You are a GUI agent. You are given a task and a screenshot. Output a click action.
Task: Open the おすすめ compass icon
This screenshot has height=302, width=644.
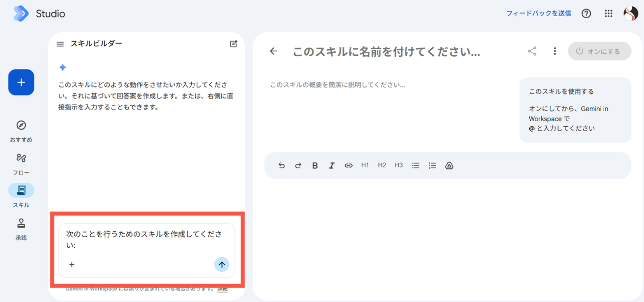pos(21,126)
